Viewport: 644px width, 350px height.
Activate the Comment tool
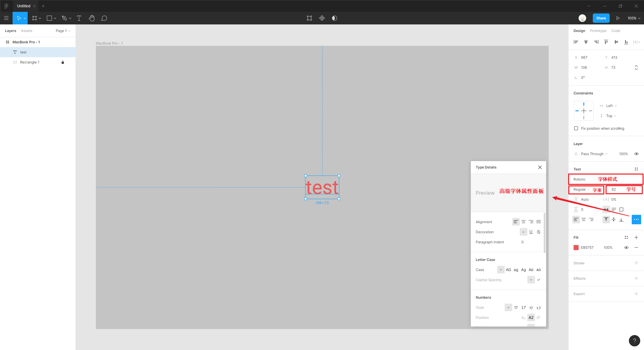(104, 18)
